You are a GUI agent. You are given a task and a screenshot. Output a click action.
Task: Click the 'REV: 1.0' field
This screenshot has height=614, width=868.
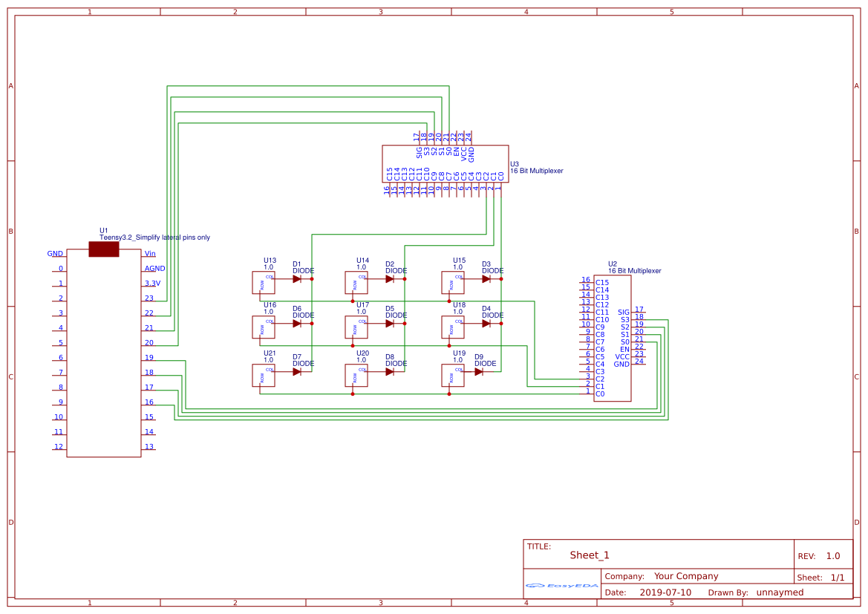pyautogui.click(x=819, y=556)
